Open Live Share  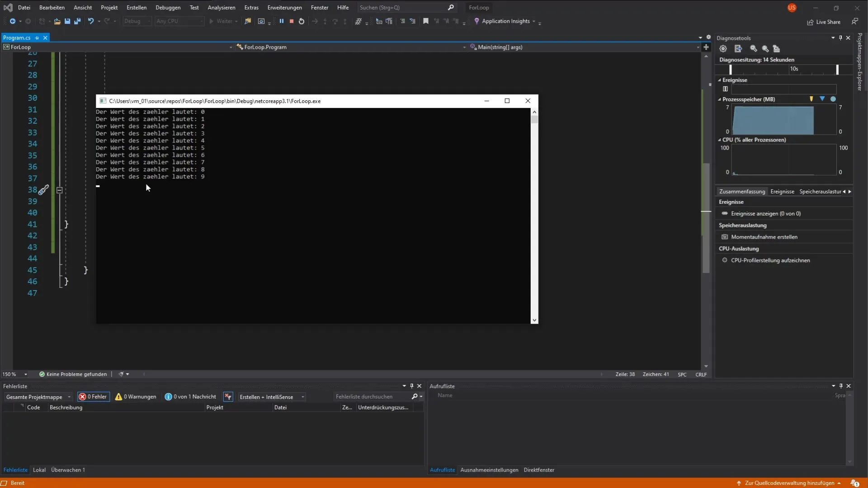(824, 22)
